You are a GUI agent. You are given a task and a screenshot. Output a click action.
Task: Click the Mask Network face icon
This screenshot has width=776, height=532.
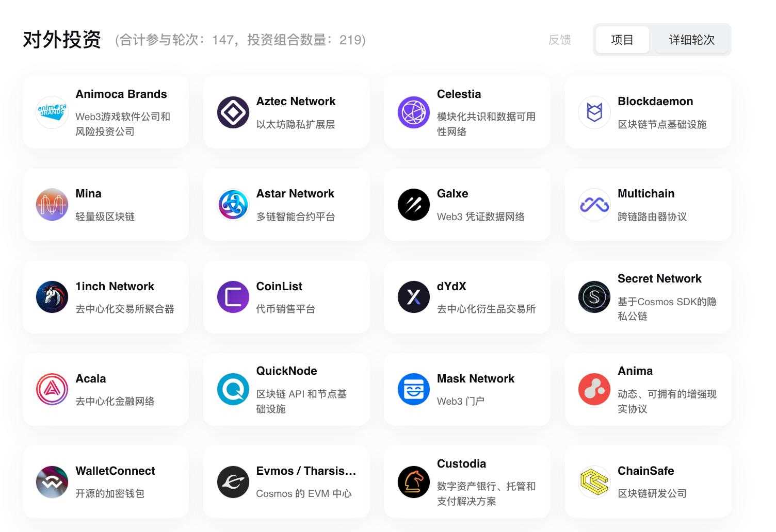(x=414, y=389)
